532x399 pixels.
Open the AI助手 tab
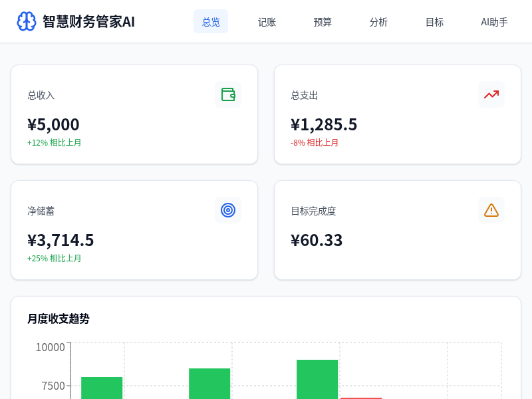click(494, 22)
